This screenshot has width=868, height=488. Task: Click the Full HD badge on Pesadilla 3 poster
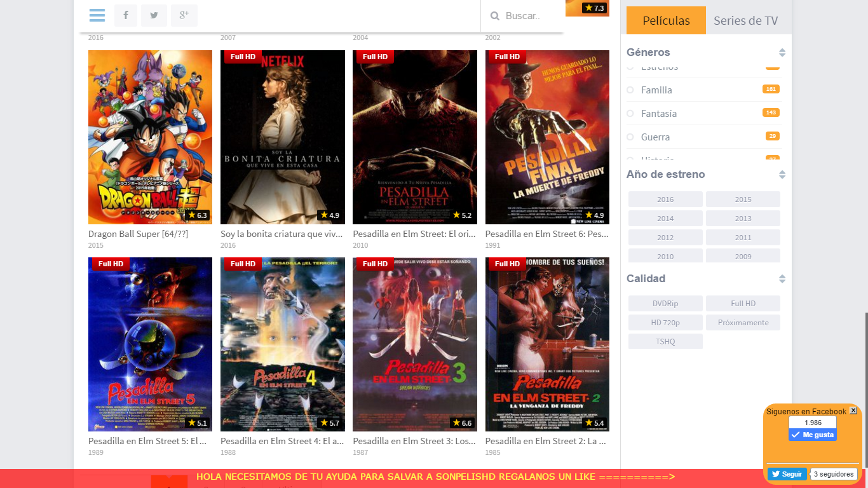375,264
